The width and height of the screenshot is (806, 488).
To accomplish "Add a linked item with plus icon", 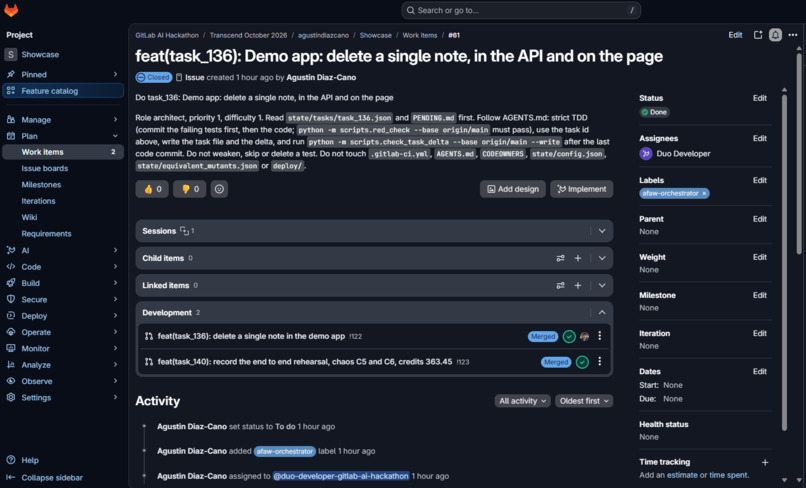I will coord(578,285).
